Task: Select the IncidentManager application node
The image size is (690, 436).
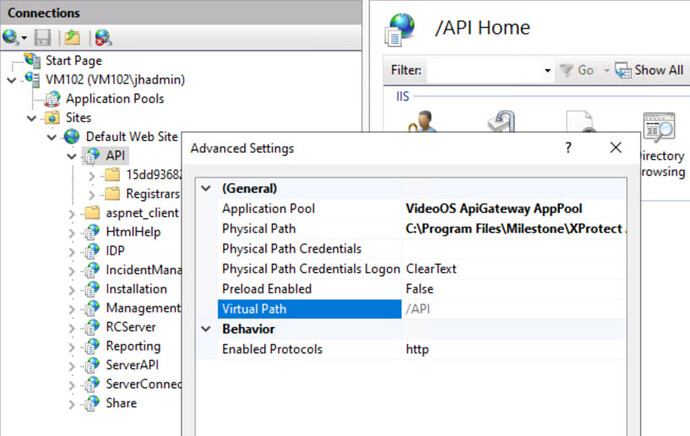Action: 143,270
